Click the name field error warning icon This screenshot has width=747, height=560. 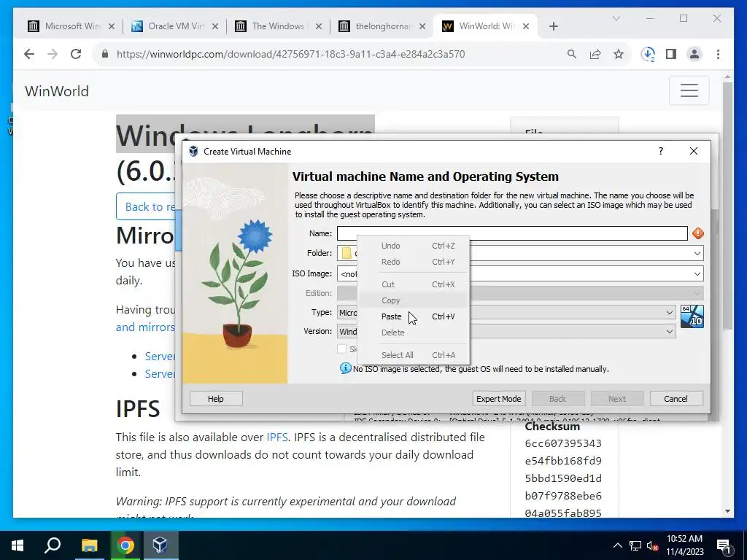click(x=698, y=233)
